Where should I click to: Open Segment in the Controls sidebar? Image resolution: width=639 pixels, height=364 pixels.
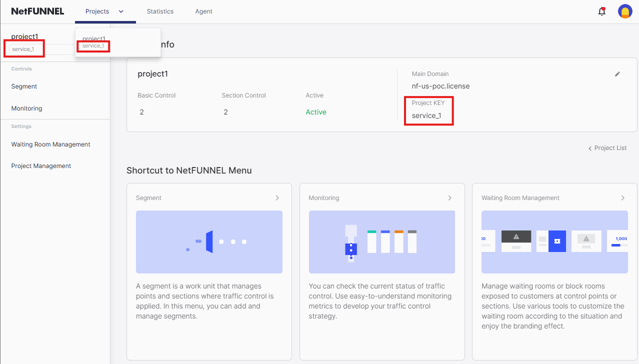pos(23,86)
